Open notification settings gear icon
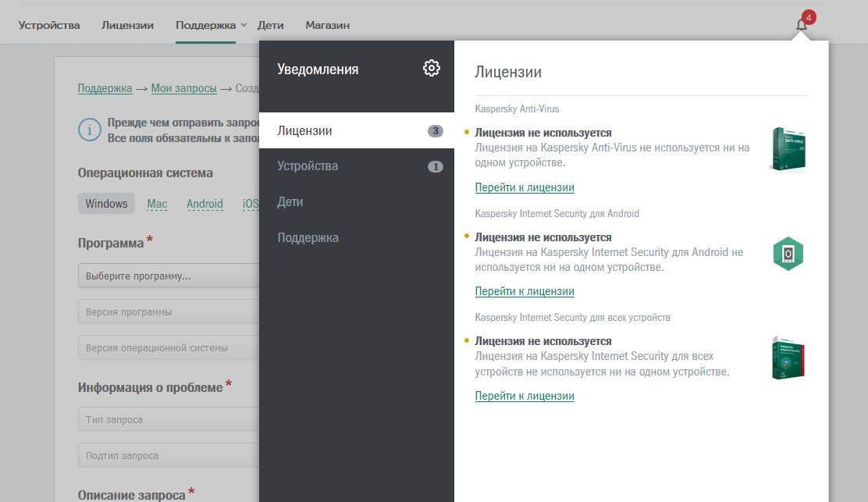Screen dimensions: 868x502 tap(431, 68)
